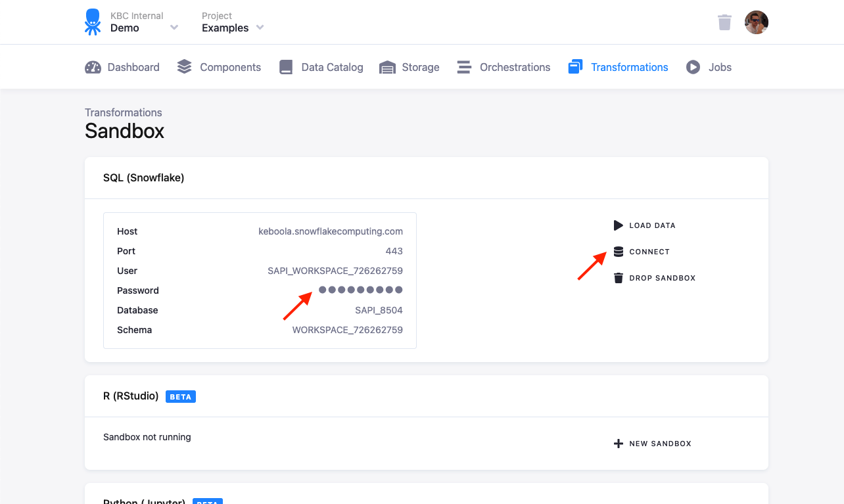Image resolution: width=844 pixels, height=504 pixels.
Task: Click the plus icon for RStudio sandbox
Action: (618, 444)
